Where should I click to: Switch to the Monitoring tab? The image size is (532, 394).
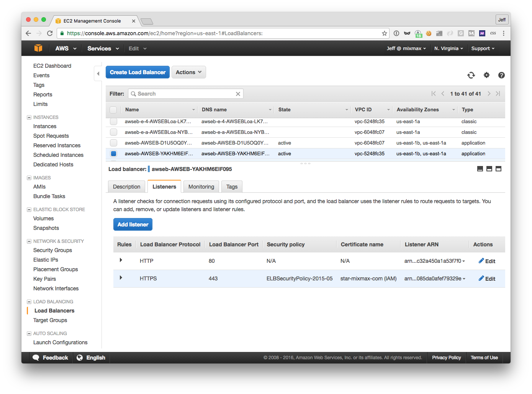point(201,187)
